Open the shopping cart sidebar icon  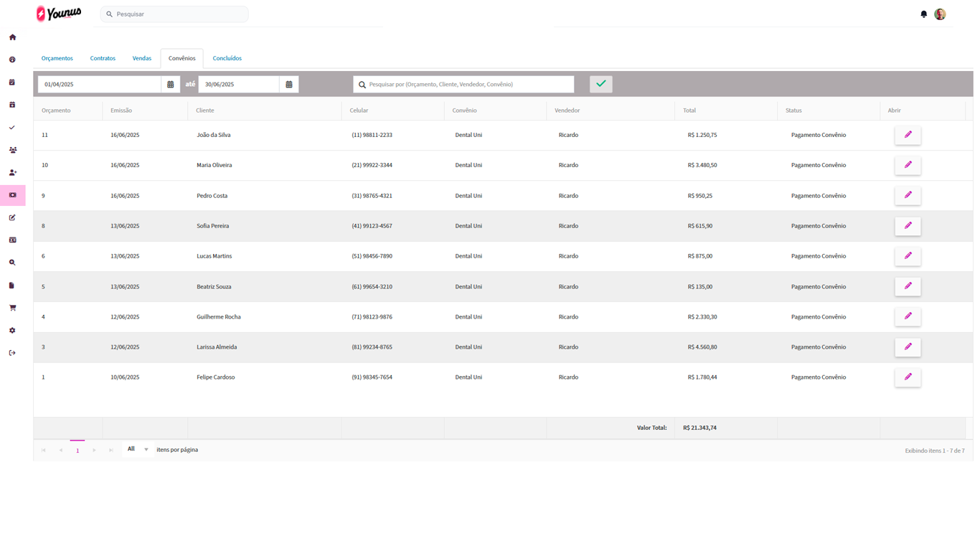(x=12, y=308)
